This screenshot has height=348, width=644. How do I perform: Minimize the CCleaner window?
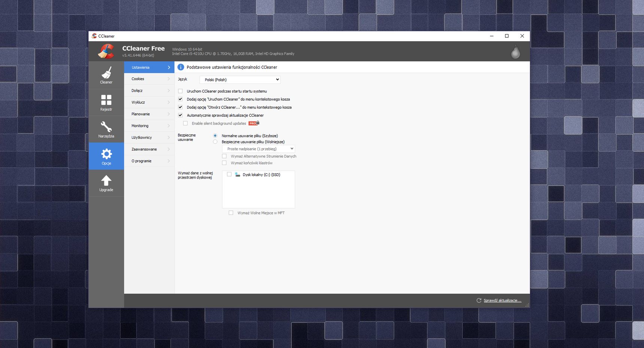492,36
